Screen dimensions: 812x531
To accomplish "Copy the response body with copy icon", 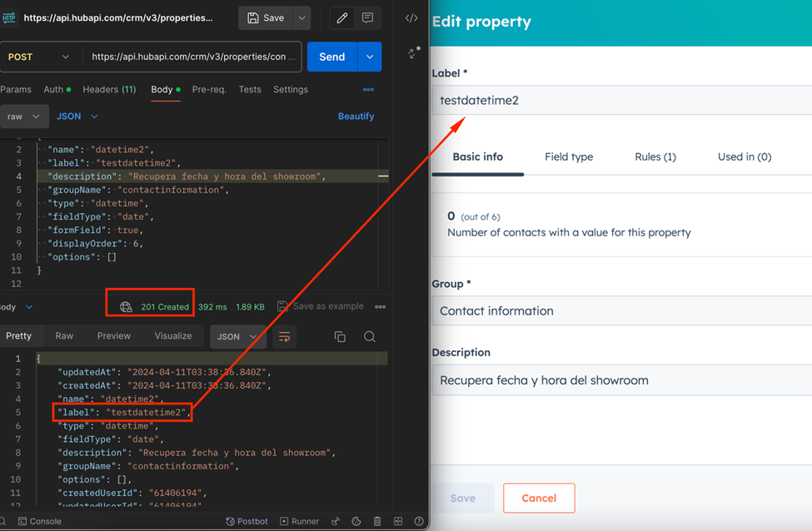I will 340,336.
